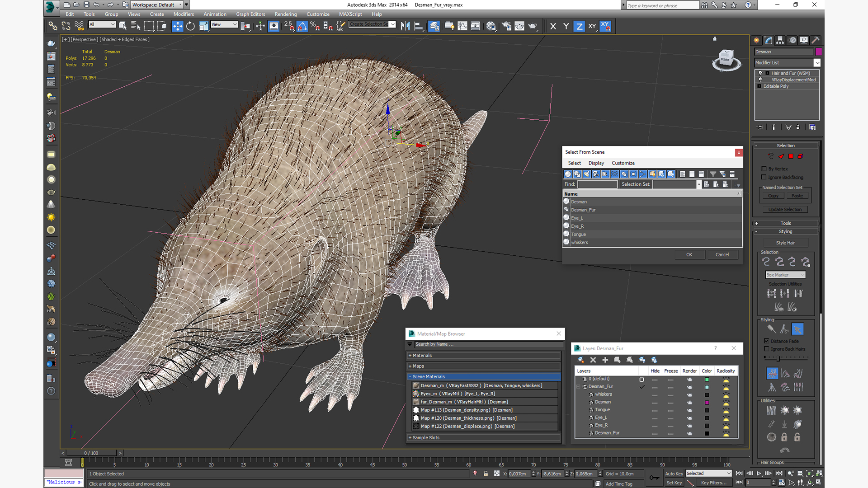
Task: Click the Update Selection button
Action: click(785, 210)
